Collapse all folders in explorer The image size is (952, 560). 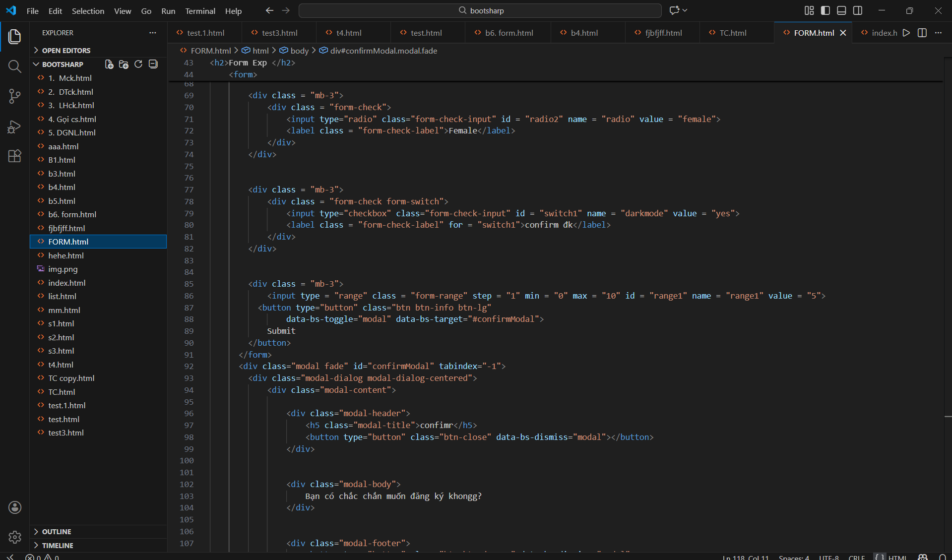(x=153, y=64)
